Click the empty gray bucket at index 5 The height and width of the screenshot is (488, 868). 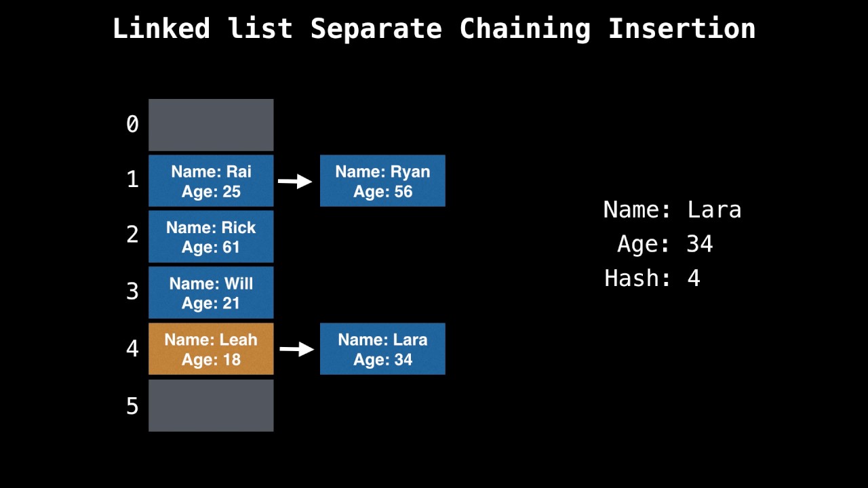(x=211, y=405)
